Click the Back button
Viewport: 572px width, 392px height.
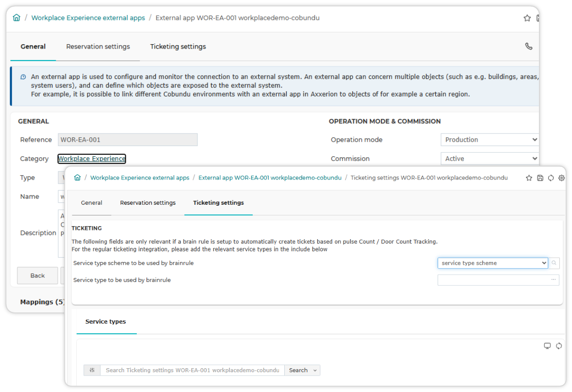coord(37,276)
